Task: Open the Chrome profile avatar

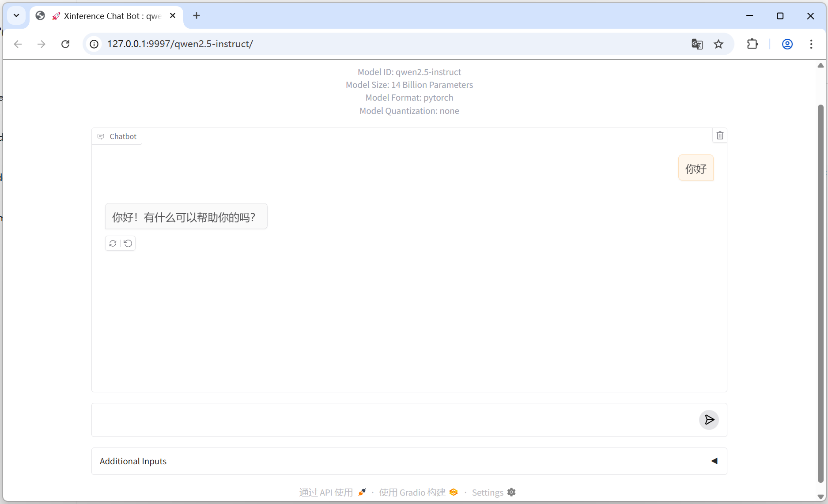Action: [x=787, y=44]
